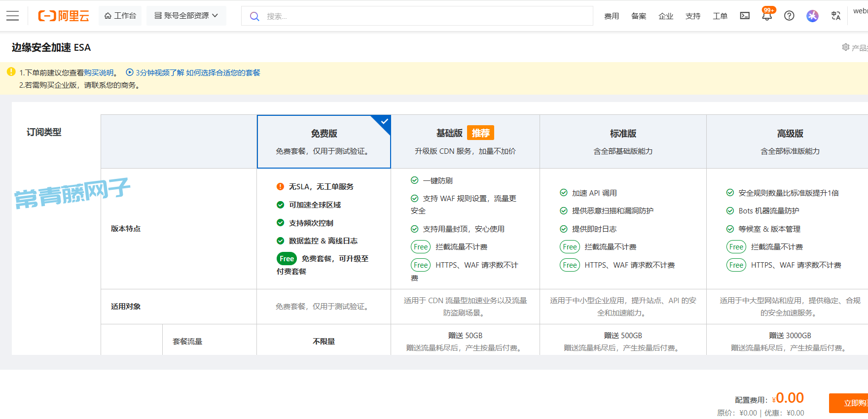Click the Alibaba Cloud logo
This screenshot has height=419, width=868.
(64, 16)
